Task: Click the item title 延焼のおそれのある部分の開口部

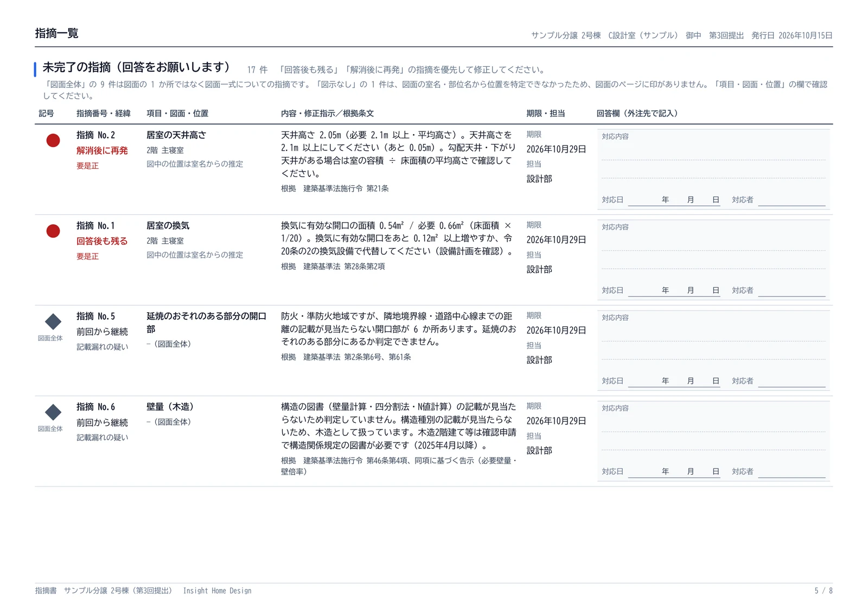Action: (x=207, y=322)
